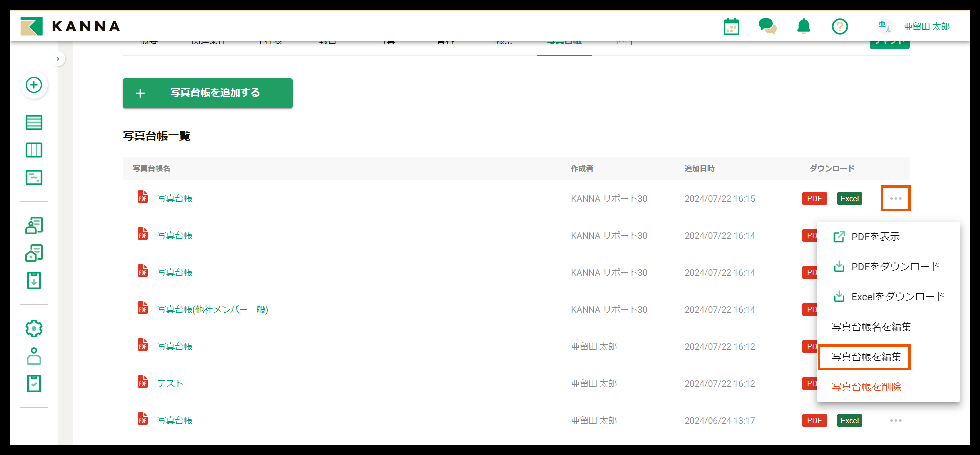Image resolution: width=980 pixels, height=455 pixels.
Task: Click the notification bell icon
Action: (803, 26)
